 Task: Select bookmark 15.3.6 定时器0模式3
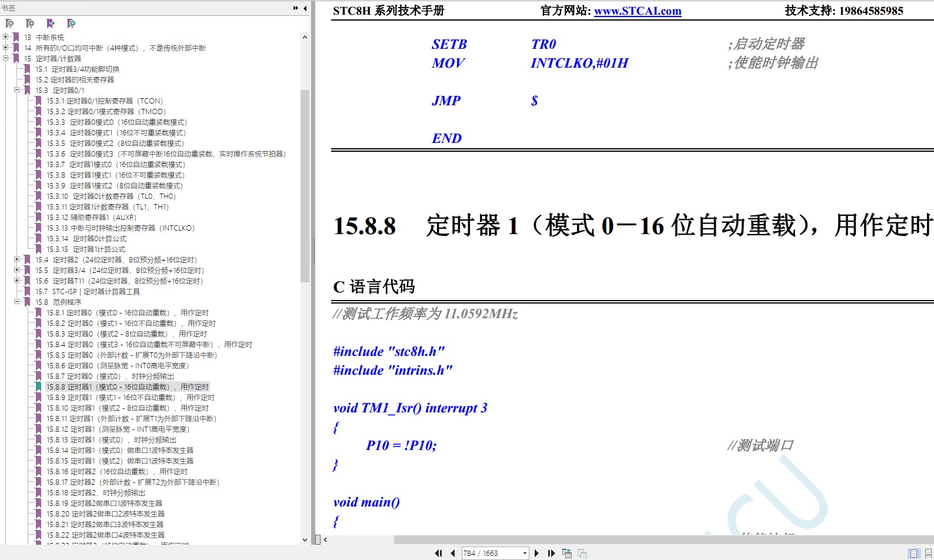[166, 154]
